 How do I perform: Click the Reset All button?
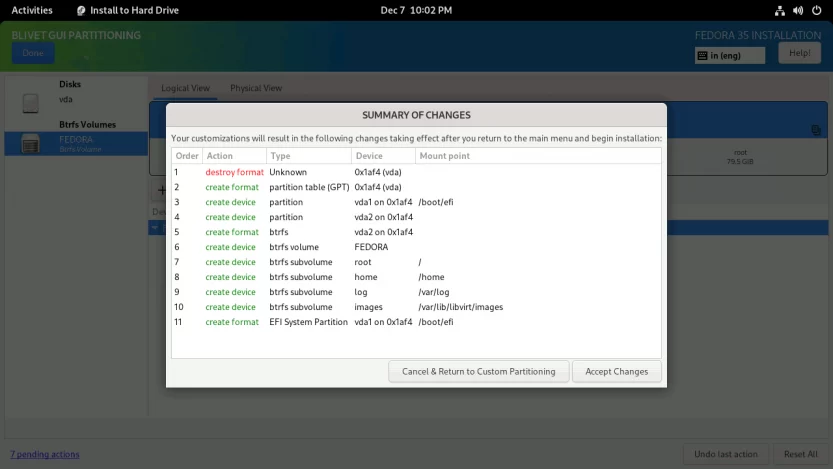[801, 454]
